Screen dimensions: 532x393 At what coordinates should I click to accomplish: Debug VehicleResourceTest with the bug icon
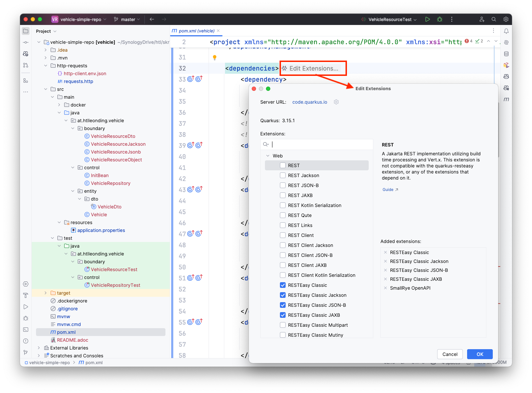pyautogui.click(x=440, y=19)
